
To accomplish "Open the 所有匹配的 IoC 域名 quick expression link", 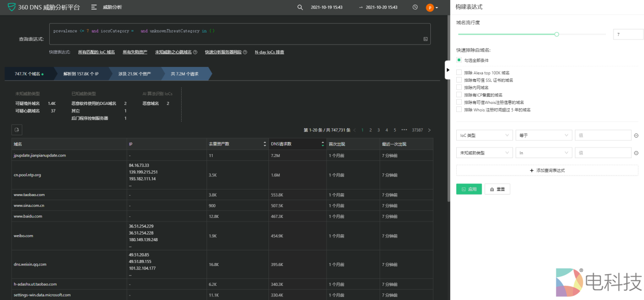I will pos(96,52).
